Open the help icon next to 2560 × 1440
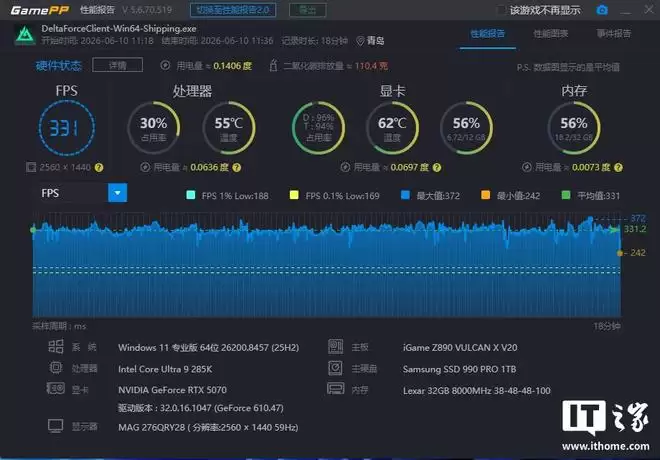The width and height of the screenshot is (660, 460). pos(99,168)
